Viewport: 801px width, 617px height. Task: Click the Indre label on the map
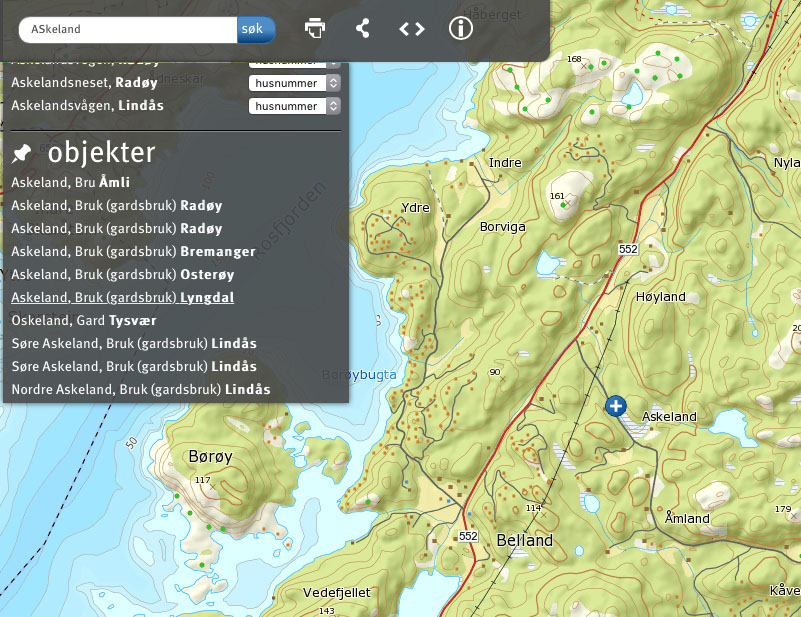click(505, 162)
